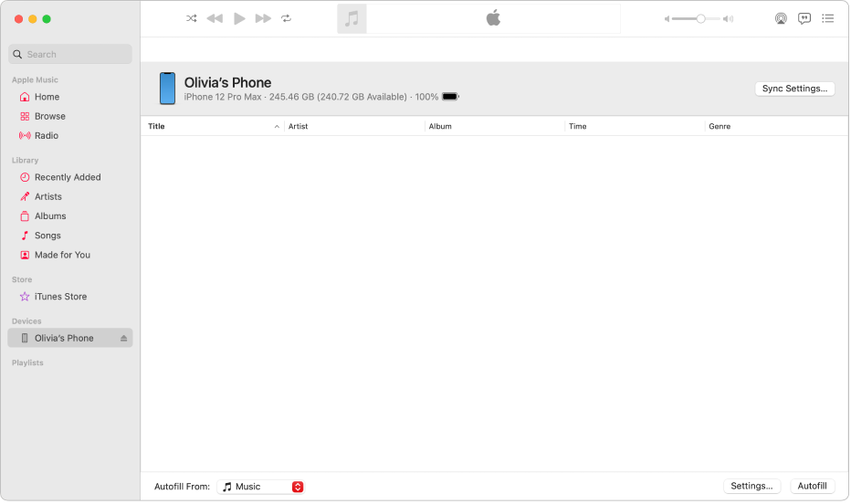Select Olivia's Phone in Devices

point(70,338)
